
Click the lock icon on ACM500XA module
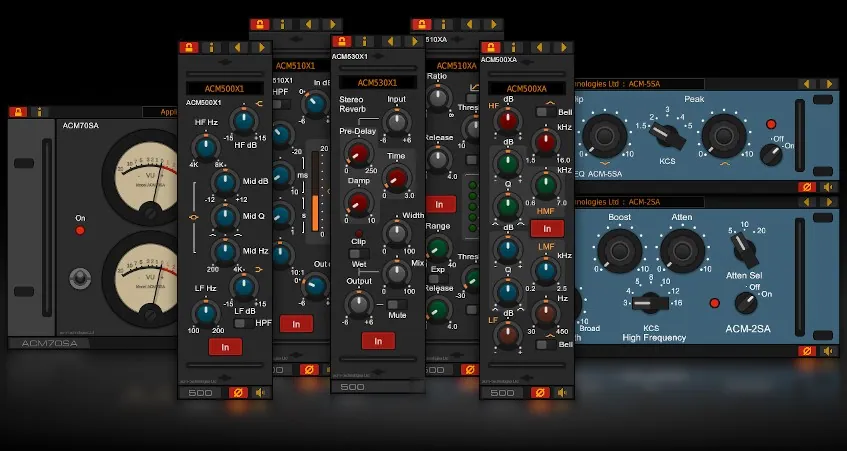(x=491, y=47)
